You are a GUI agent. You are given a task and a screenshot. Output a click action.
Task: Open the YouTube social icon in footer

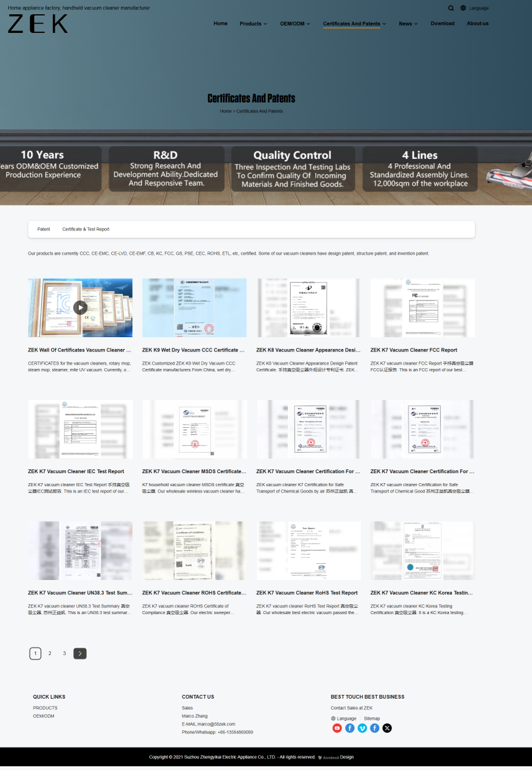point(337,728)
